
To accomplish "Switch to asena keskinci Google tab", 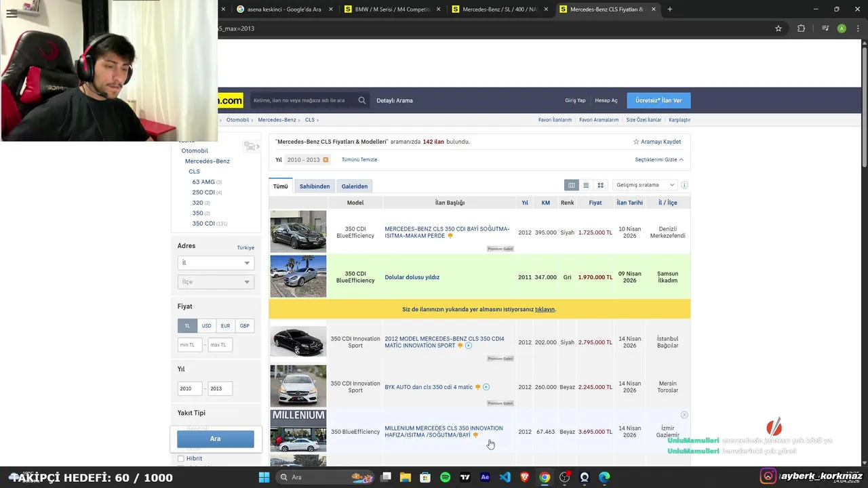I will pyautogui.click(x=283, y=9).
